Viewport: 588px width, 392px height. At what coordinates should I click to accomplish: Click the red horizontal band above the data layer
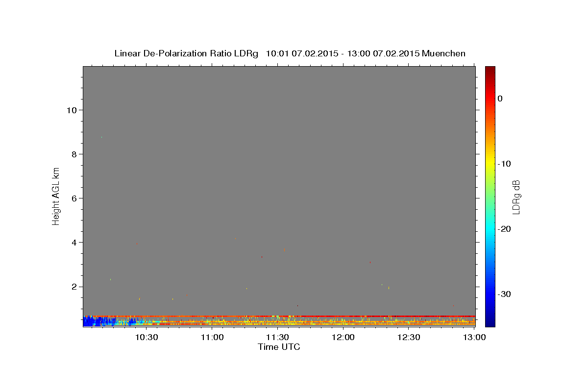pyautogui.click(x=279, y=316)
